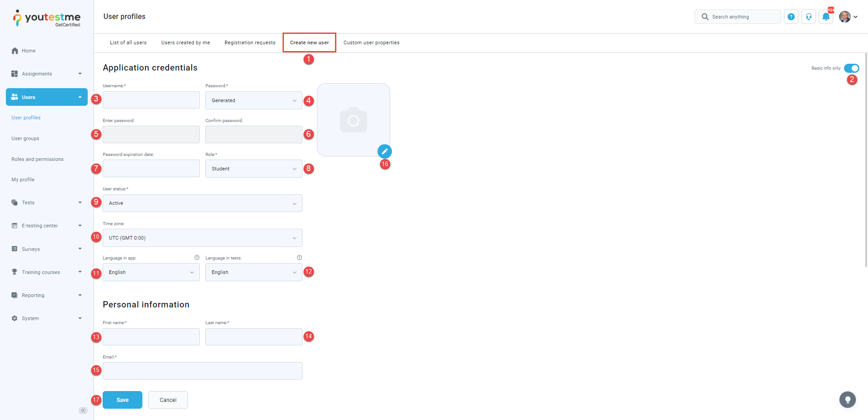868x420 pixels.
Task: Open the Custom user properties tab
Action: pyautogui.click(x=371, y=42)
